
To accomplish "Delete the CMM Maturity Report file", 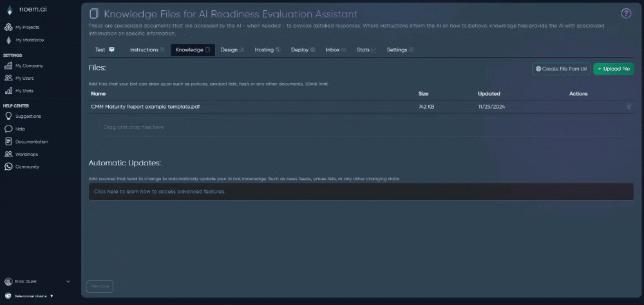I will click(629, 106).
